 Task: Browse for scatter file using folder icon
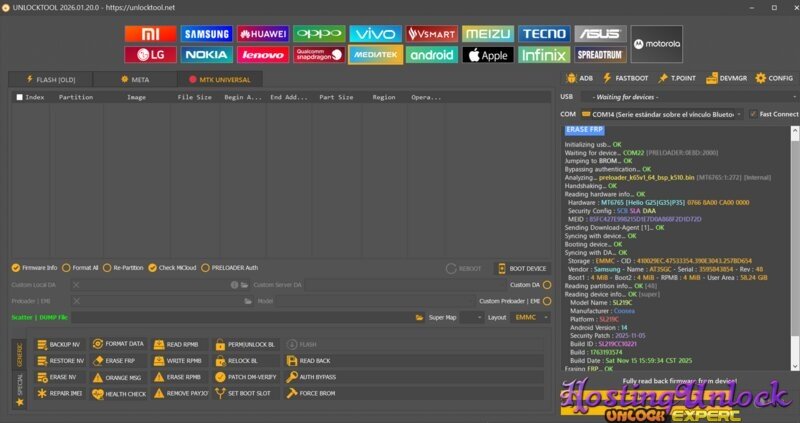[420, 317]
